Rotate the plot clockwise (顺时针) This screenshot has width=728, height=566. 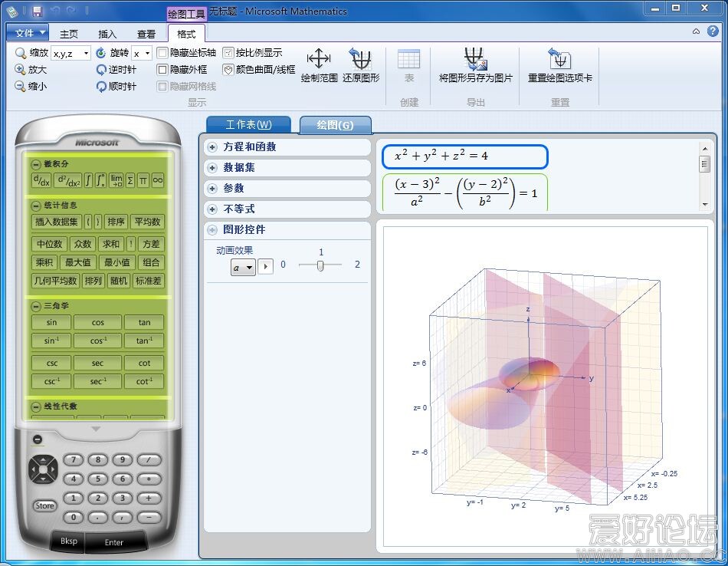[116, 87]
